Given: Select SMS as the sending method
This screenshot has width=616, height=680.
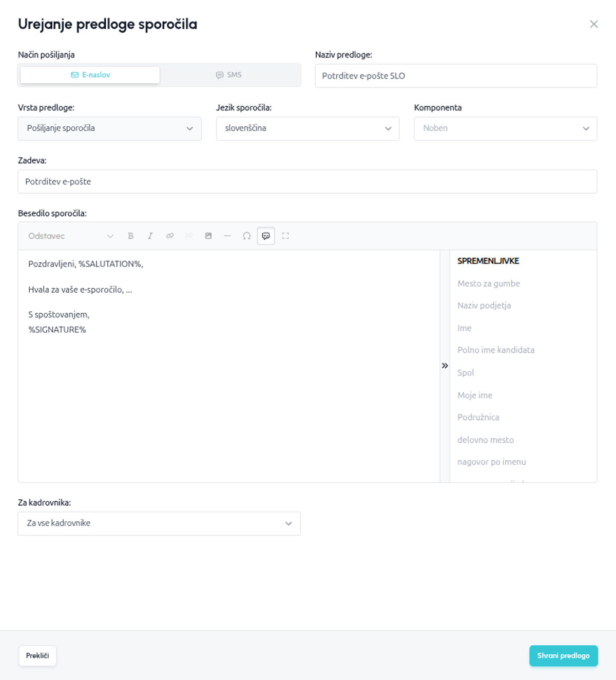Looking at the screenshot, I should coord(229,75).
